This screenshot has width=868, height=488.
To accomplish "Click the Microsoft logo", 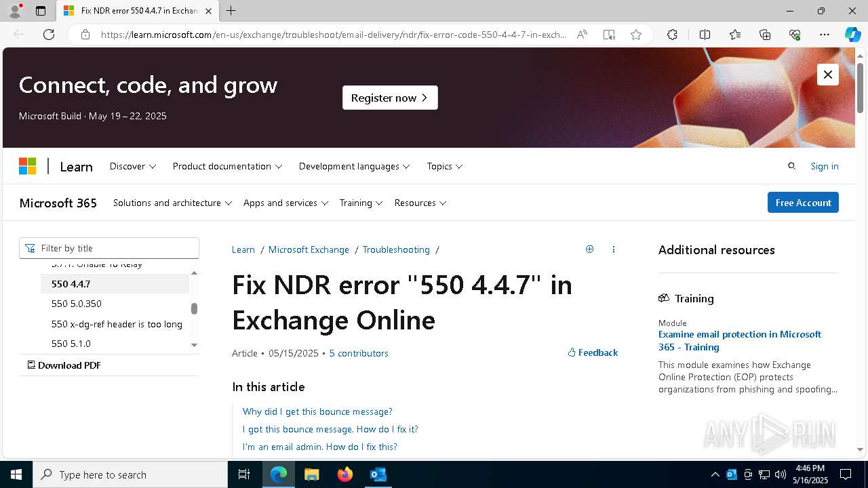I will [27, 166].
